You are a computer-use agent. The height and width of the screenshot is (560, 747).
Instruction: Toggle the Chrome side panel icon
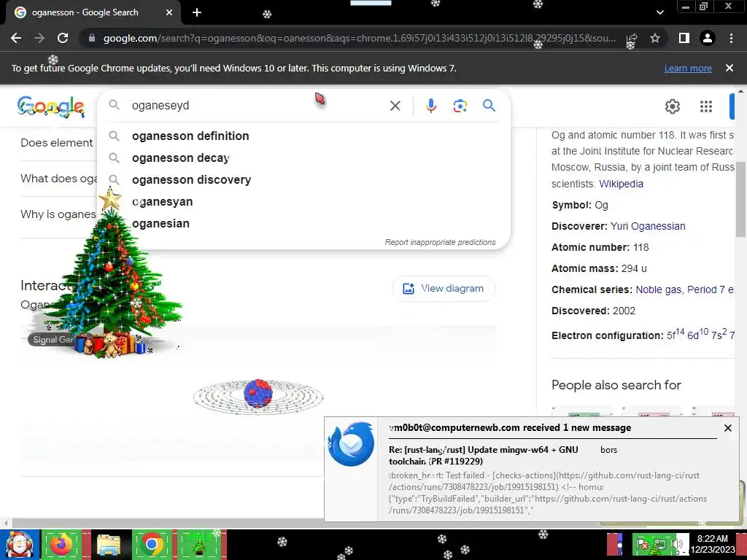(684, 38)
